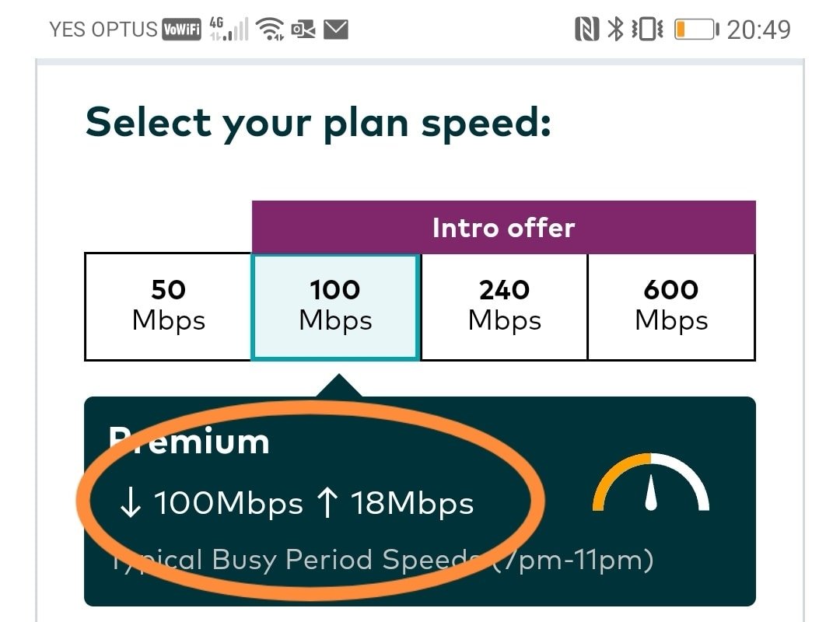Tap the Outlook notification icon

[x=303, y=30]
